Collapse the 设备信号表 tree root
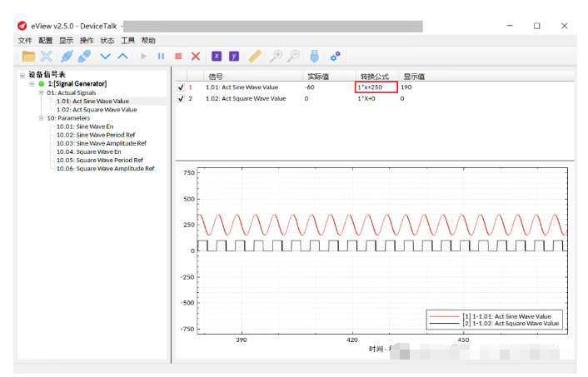 pyautogui.click(x=22, y=75)
